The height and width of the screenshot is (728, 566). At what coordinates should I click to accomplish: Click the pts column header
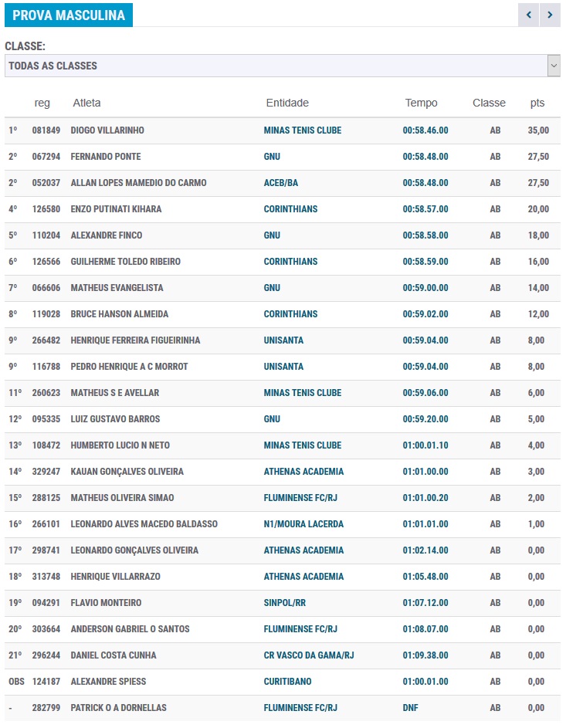(x=537, y=103)
